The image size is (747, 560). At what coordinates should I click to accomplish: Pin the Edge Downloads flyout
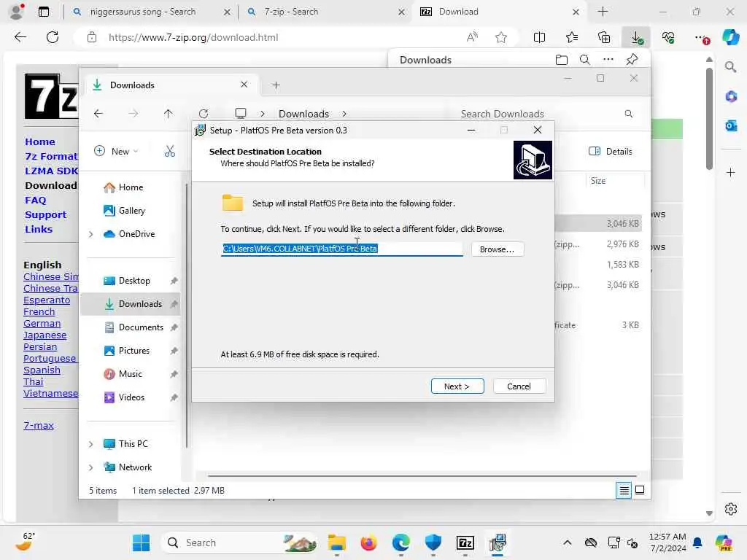632,60
